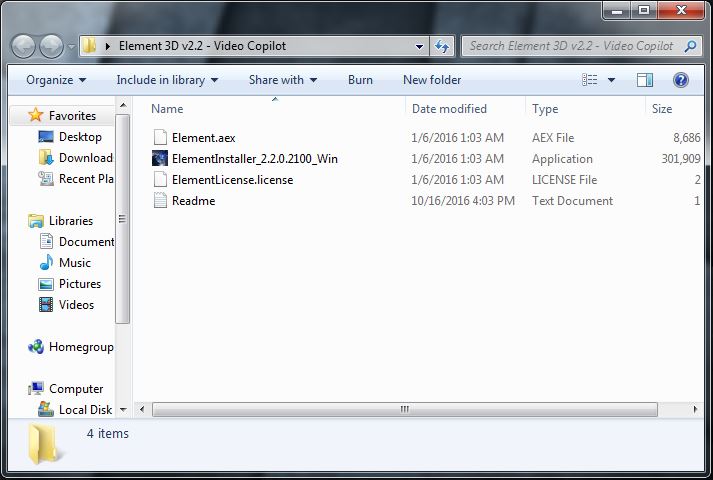This screenshot has width=713, height=480.
Task: Click the Forward navigation arrow
Action: [x=51, y=46]
